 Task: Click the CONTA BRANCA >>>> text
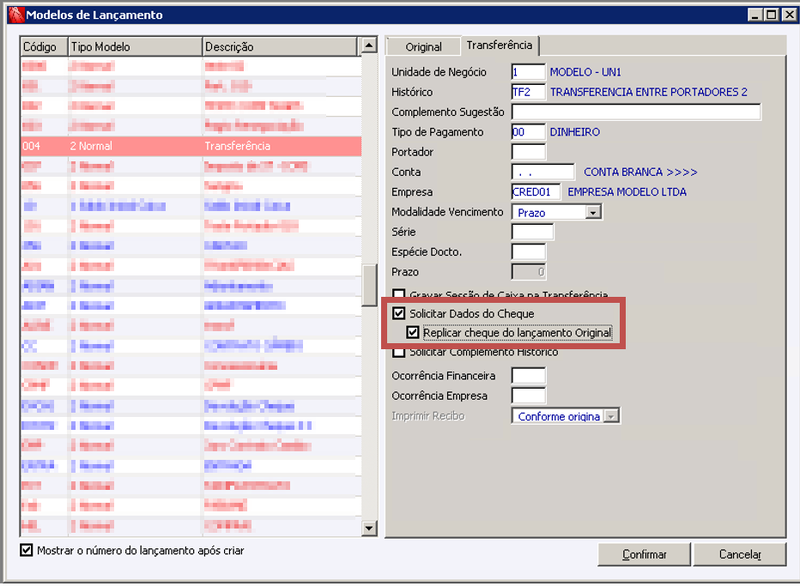[x=640, y=172]
